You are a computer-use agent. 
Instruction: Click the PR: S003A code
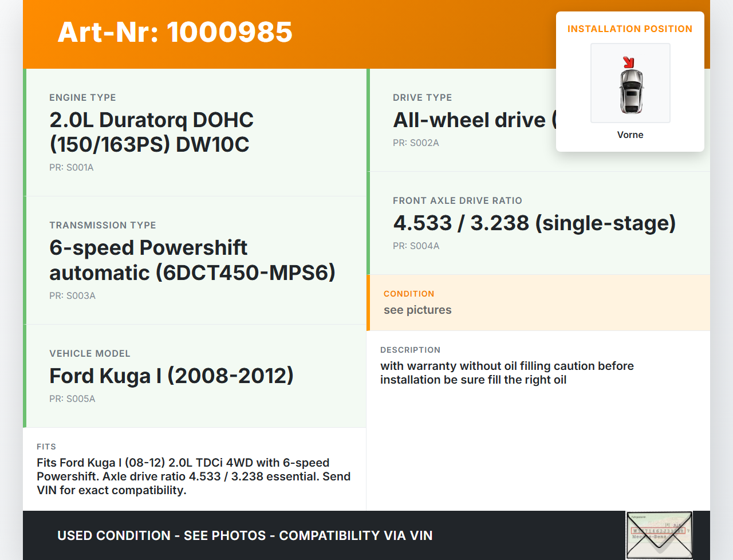point(72,296)
